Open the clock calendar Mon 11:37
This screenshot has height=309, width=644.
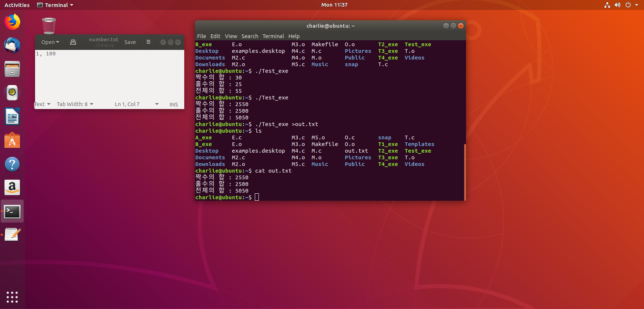tap(334, 5)
